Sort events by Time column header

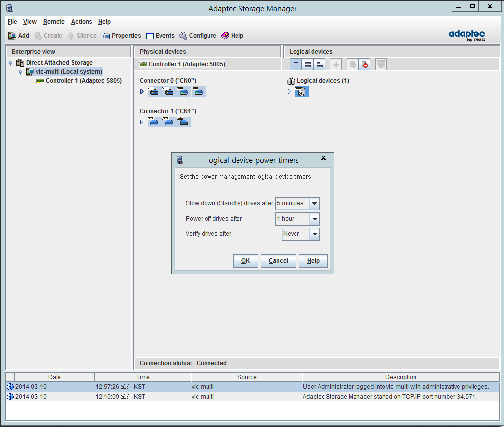pos(143,377)
